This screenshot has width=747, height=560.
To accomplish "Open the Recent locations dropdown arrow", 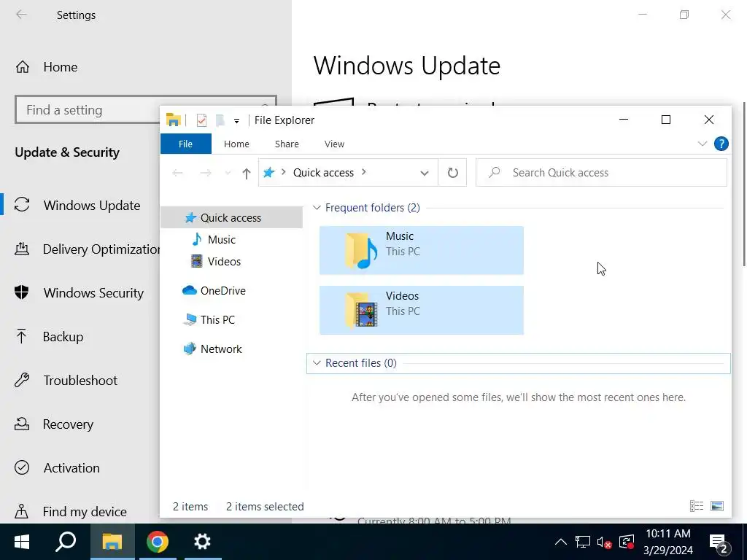I will tap(228, 173).
